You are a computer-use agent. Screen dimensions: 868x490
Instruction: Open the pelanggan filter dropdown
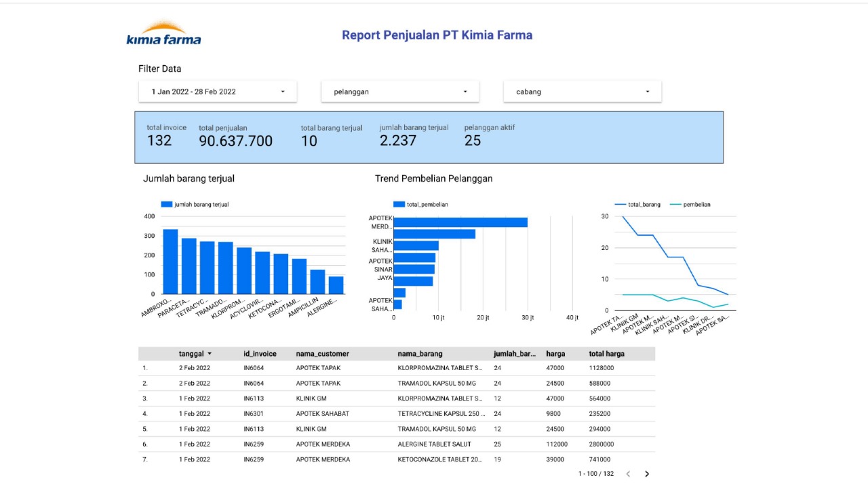[400, 91]
